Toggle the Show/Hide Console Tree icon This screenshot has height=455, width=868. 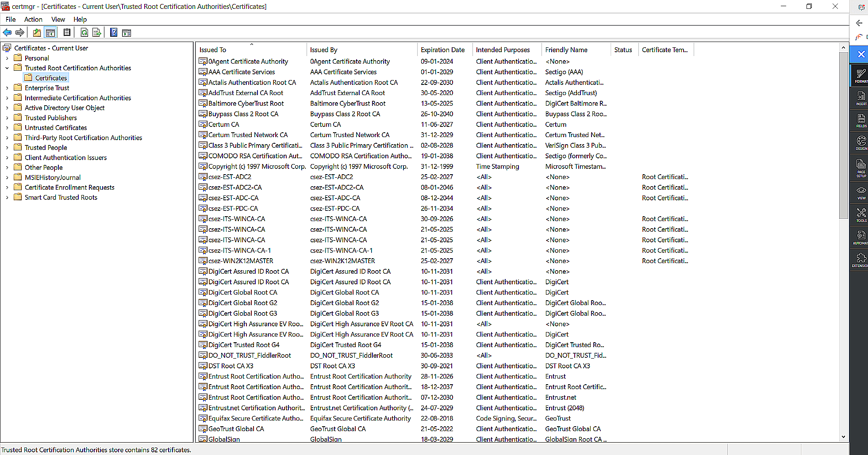(50, 32)
